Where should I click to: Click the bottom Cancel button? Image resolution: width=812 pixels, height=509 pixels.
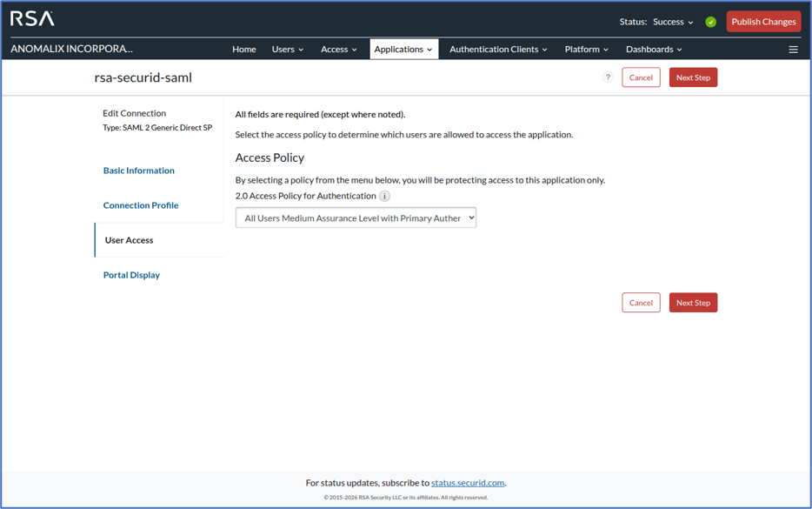pyautogui.click(x=641, y=303)
